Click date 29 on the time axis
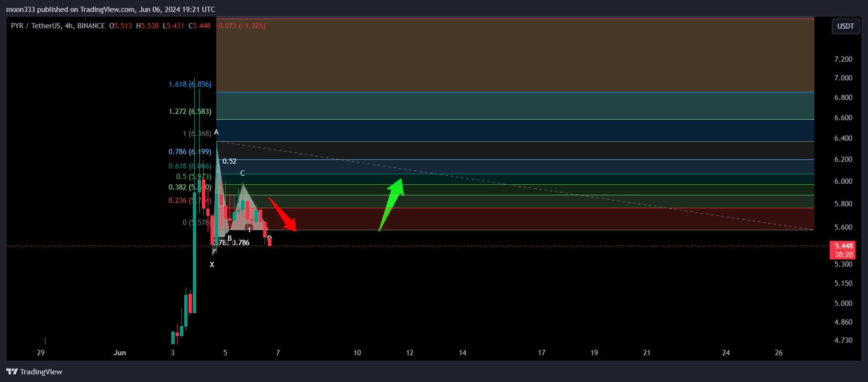 click(x=41, y=353)
